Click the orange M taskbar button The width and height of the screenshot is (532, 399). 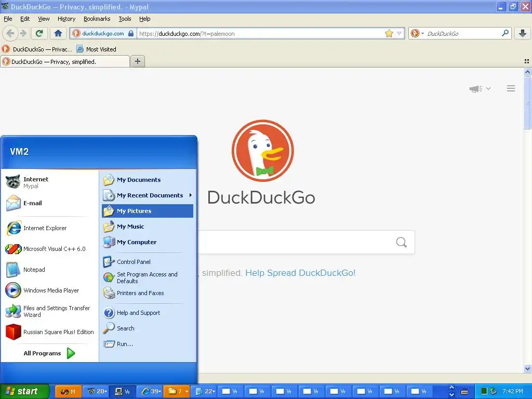68,392
